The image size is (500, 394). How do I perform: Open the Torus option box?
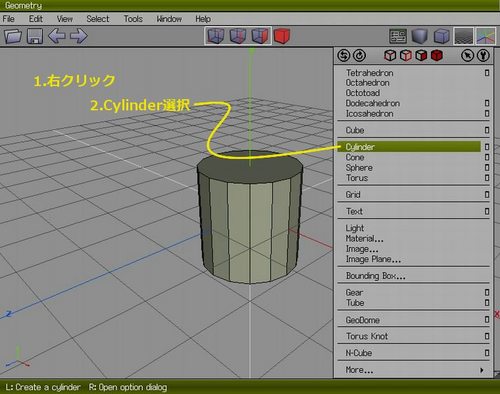487,178
